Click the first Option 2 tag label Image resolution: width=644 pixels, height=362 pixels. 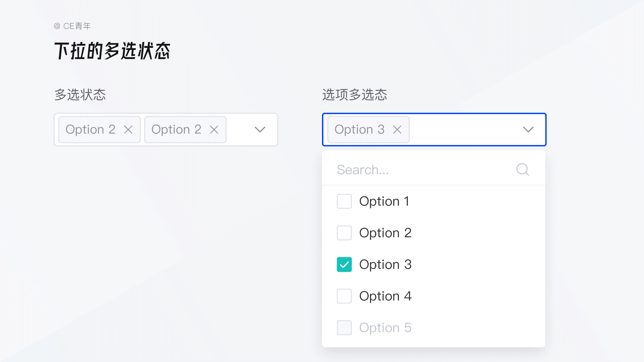tap(90, 130)
